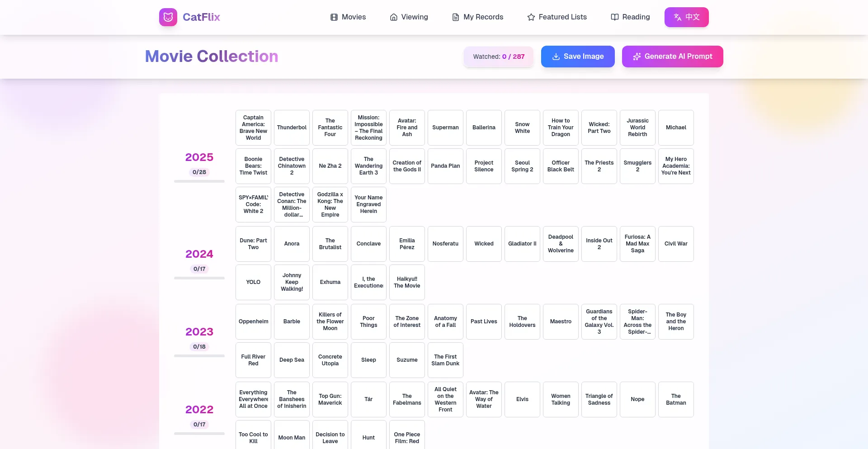Toggle How to Train Your Dragon tile
The width and height of the screenshot is (868, 449).
[561, 128]
